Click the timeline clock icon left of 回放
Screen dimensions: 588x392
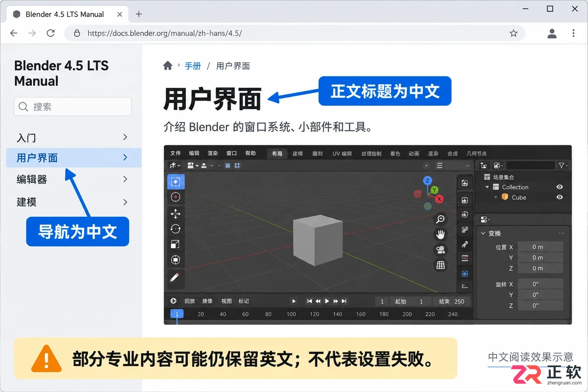click(x=174, y=301)
